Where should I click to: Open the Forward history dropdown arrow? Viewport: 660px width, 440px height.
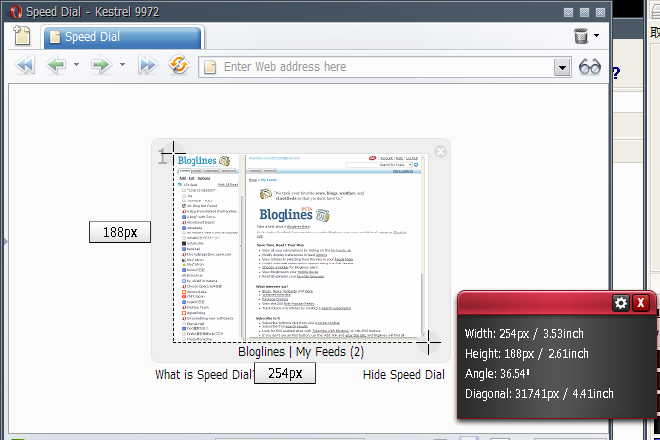click(x=122, y=65)
